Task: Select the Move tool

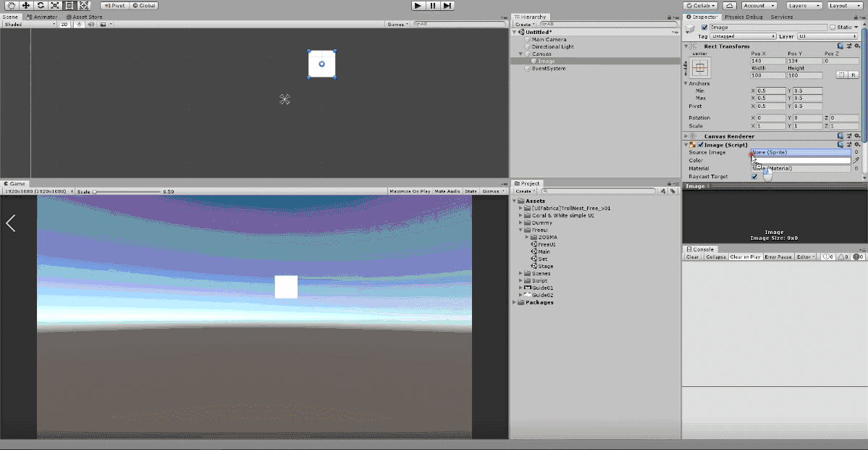Action: click(25, 6)
